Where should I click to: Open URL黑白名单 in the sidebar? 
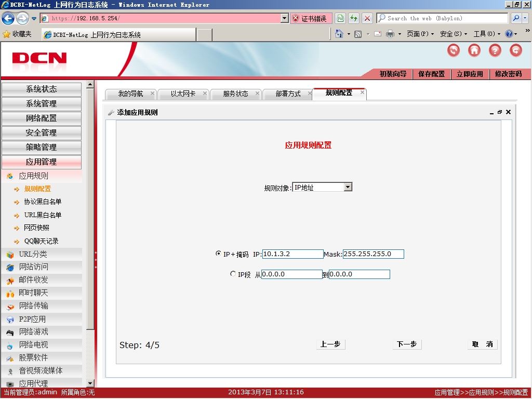pos(43,215)
